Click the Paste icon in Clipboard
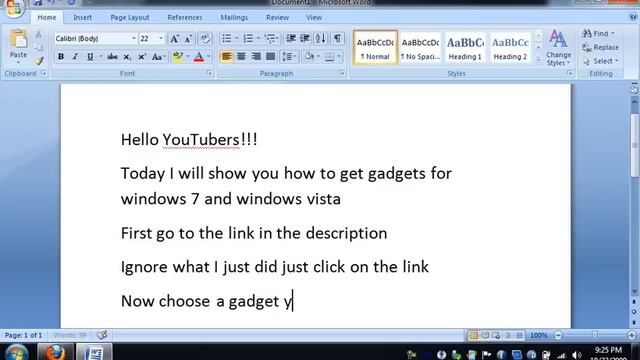Screen dimensions: 640x360 coord(18,40)
